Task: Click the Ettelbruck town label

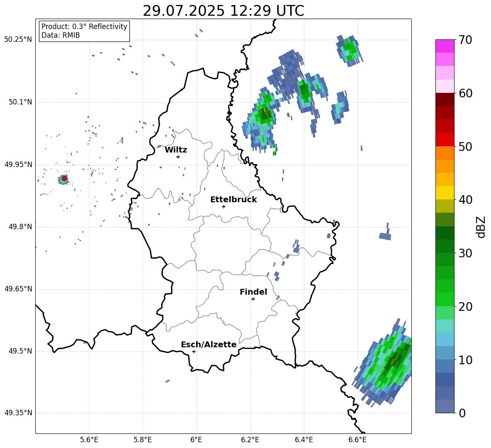Action: (233, 200)
